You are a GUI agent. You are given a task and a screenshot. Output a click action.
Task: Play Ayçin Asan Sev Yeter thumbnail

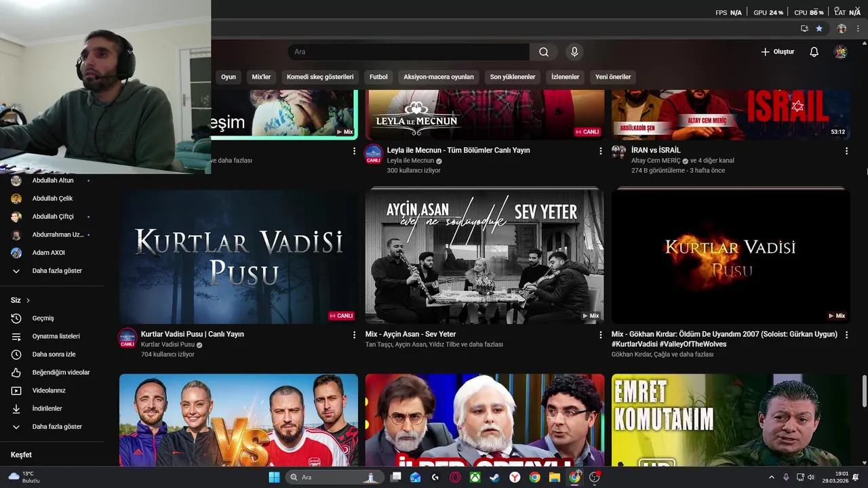(485, 257)
